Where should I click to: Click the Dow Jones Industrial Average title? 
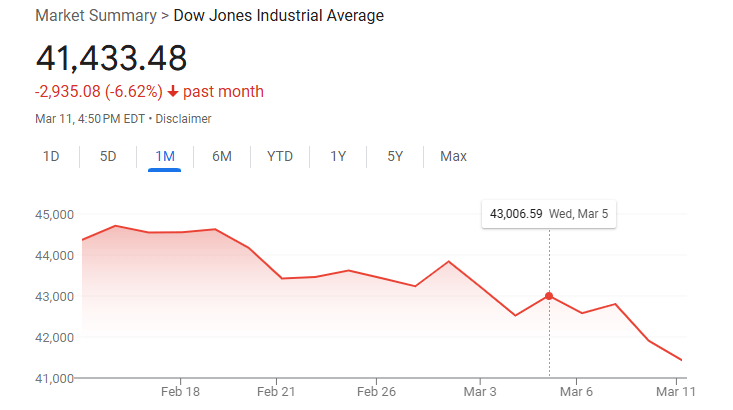click(x=279, y=16)
